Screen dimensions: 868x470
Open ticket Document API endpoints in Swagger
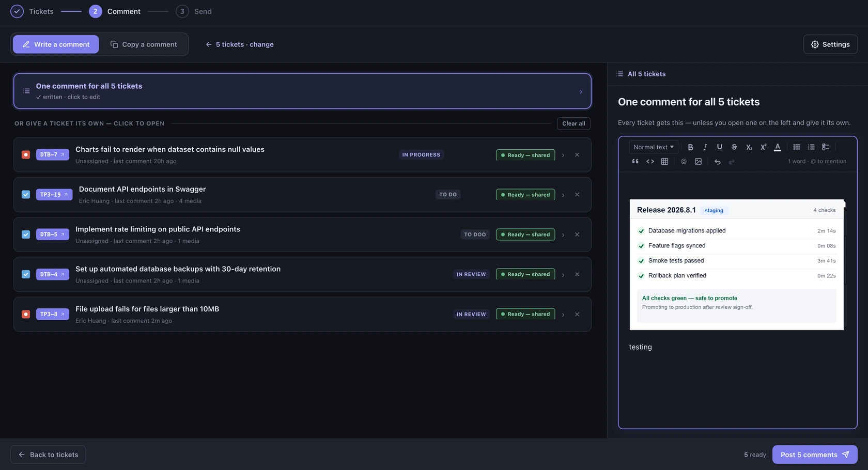pos(142,189)
